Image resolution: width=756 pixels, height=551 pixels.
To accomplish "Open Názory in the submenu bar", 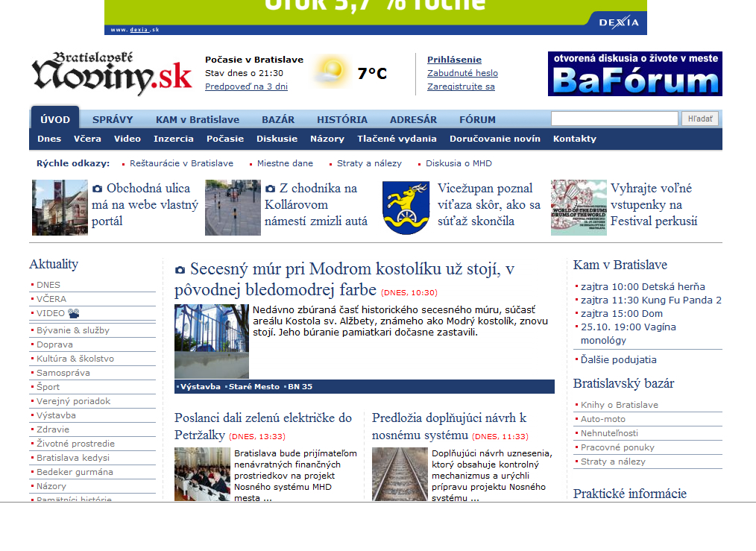I will pos(327,139).
